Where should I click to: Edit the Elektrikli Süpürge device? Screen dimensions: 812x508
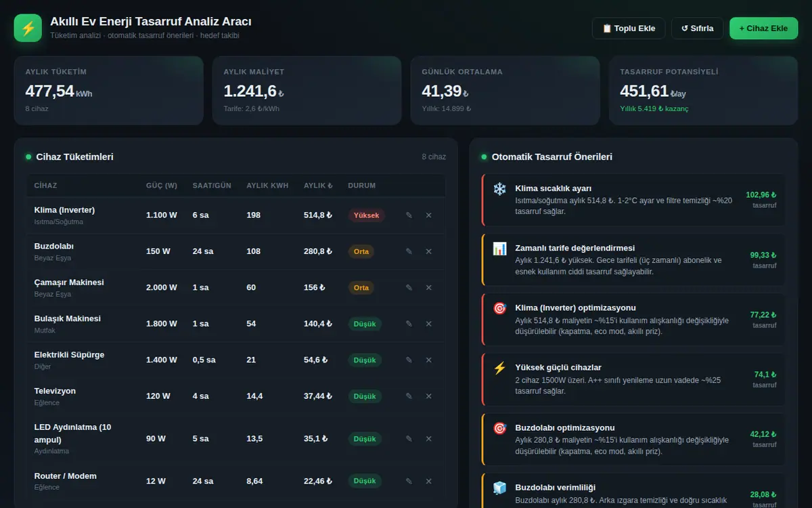point(409,360)
